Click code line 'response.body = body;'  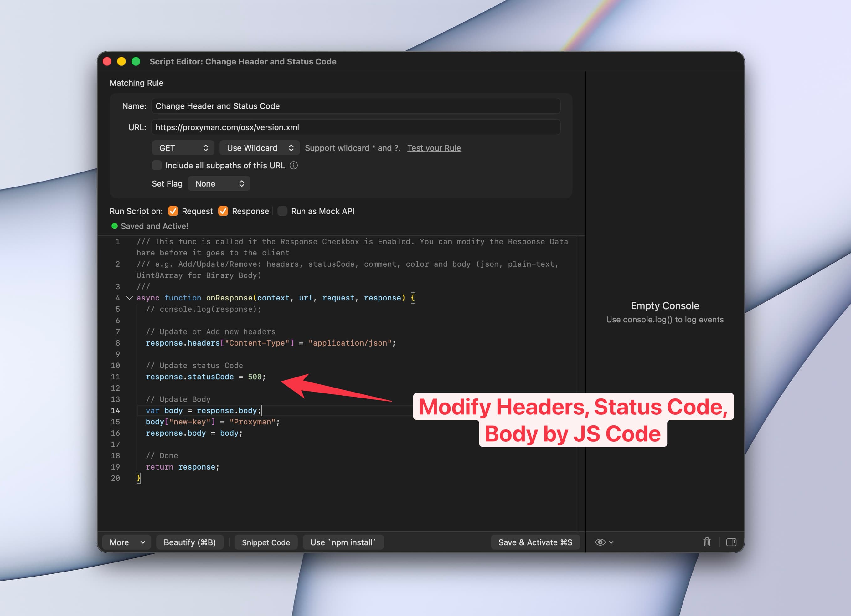[194, 433]
